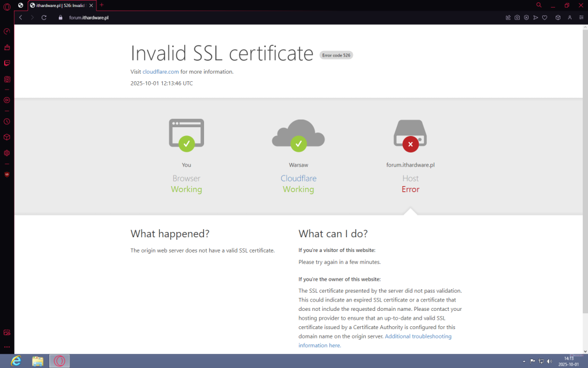Open sidebar setup via the three-dots icon
The image size is (588, 368).
coord(6,347)
